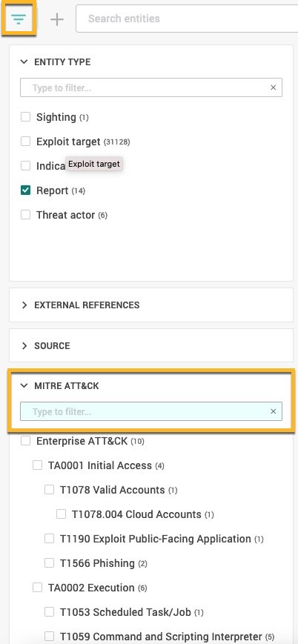The image size is (298, 644).
Task: Uncheck the Report checkbox
Action: [25, 190]
